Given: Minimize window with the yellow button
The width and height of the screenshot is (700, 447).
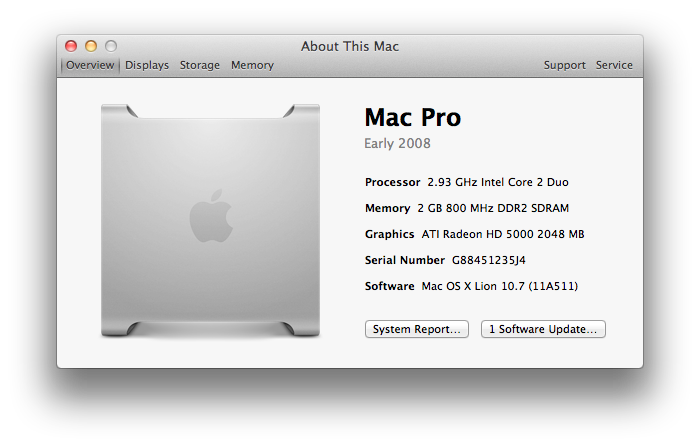Looking at the screenshot, I should coord(91,46).
